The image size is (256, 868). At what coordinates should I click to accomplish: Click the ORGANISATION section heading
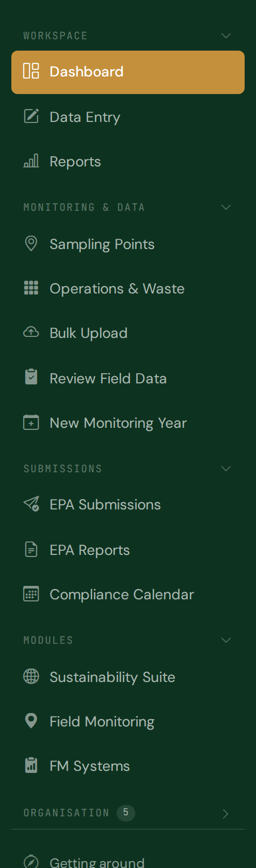[x=67, y=813]
